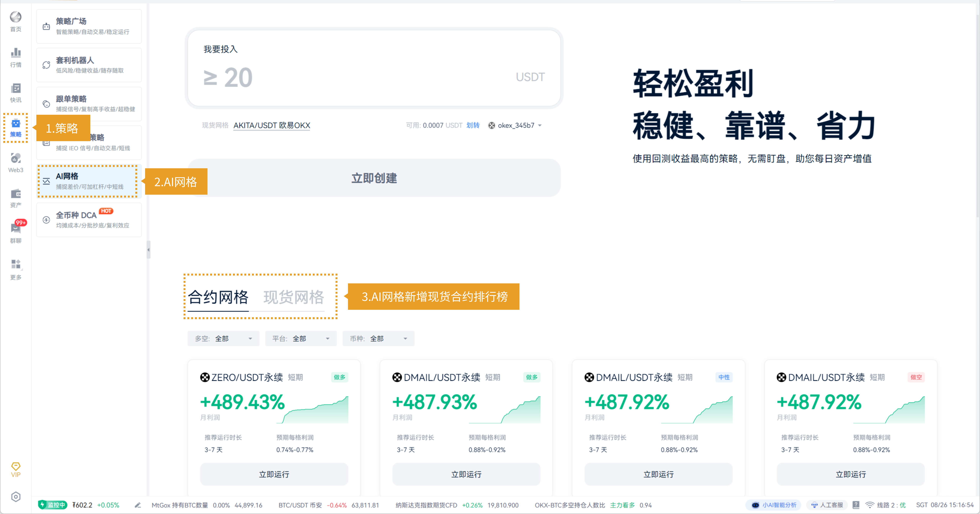The image size is (980, 514).
Task: Run the +487.93% DMAIL strategy with 立即运行
Action: coord(466,474)
